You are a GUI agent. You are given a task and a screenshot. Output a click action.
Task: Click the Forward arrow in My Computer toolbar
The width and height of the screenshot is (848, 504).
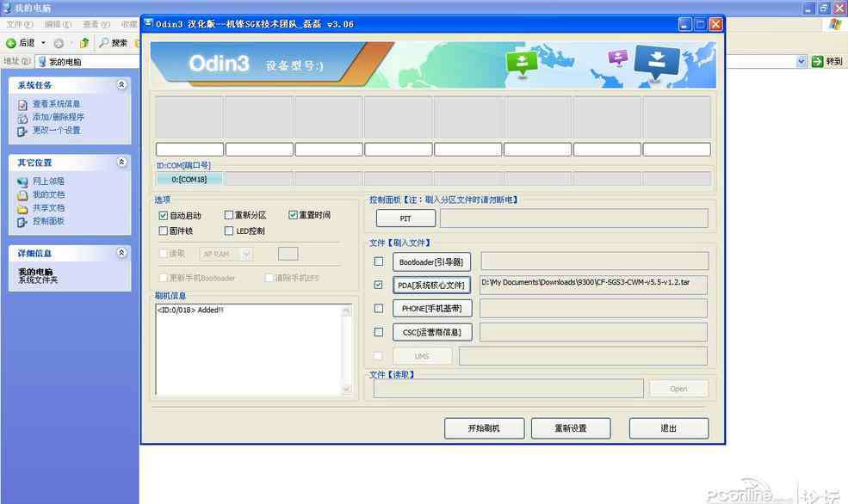tap(59, 43)
